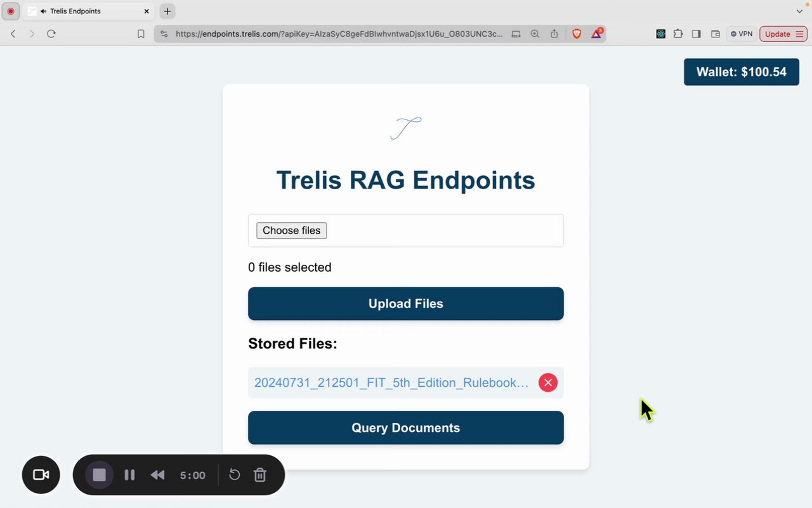Click the Choose files button
The height and width of the screenshot is (508, 812).
(291, 231)
